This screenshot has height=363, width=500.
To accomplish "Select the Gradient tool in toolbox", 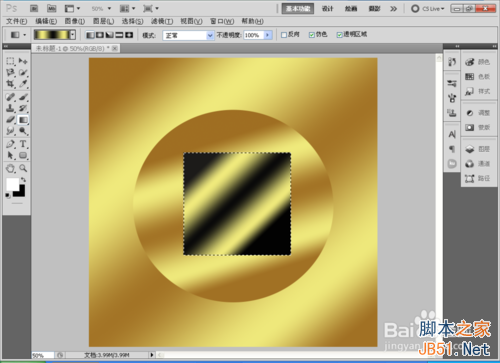I will click(23, 120).
